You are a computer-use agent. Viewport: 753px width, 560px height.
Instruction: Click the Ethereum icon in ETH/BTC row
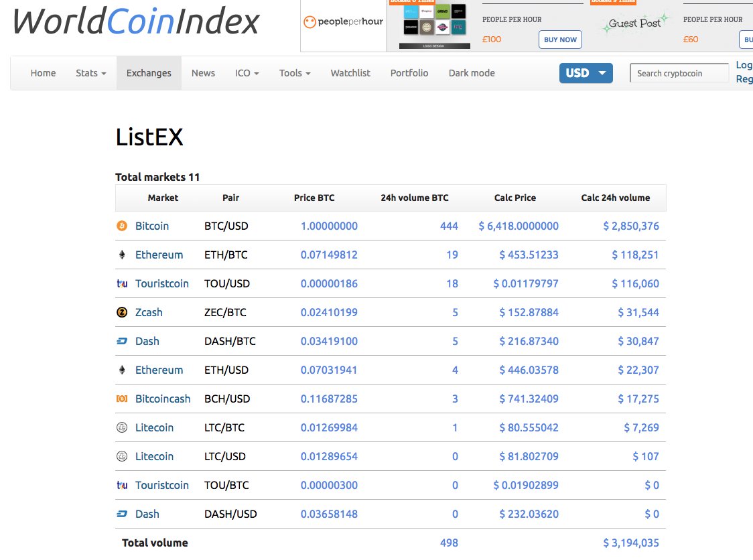122,255
